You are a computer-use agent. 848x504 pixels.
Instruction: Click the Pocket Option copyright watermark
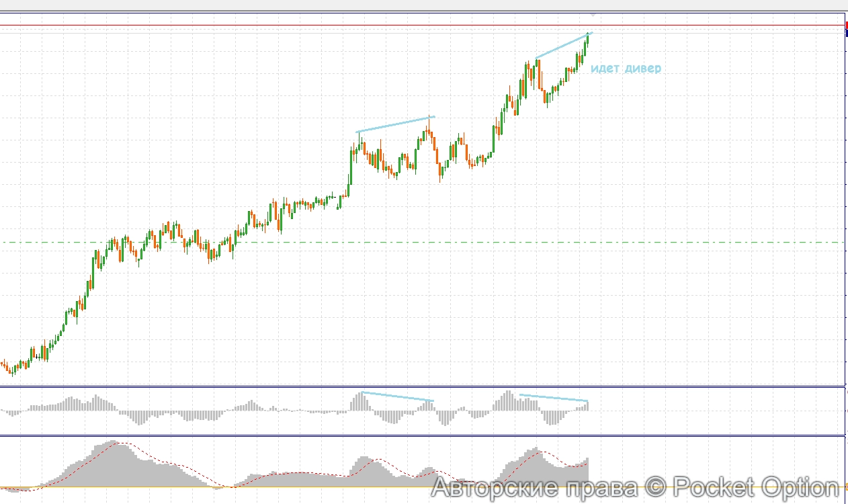[635, 487]
